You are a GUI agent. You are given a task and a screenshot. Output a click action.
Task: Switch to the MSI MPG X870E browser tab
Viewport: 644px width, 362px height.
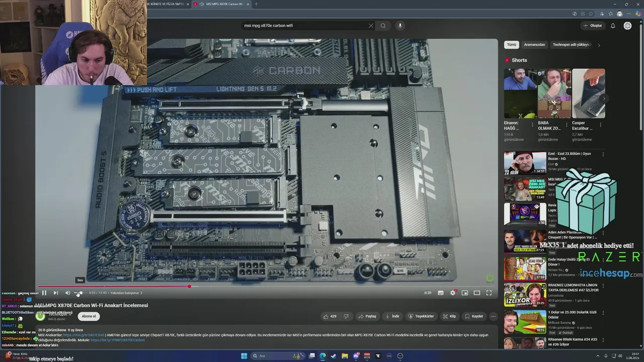click(x=221, y=4)
